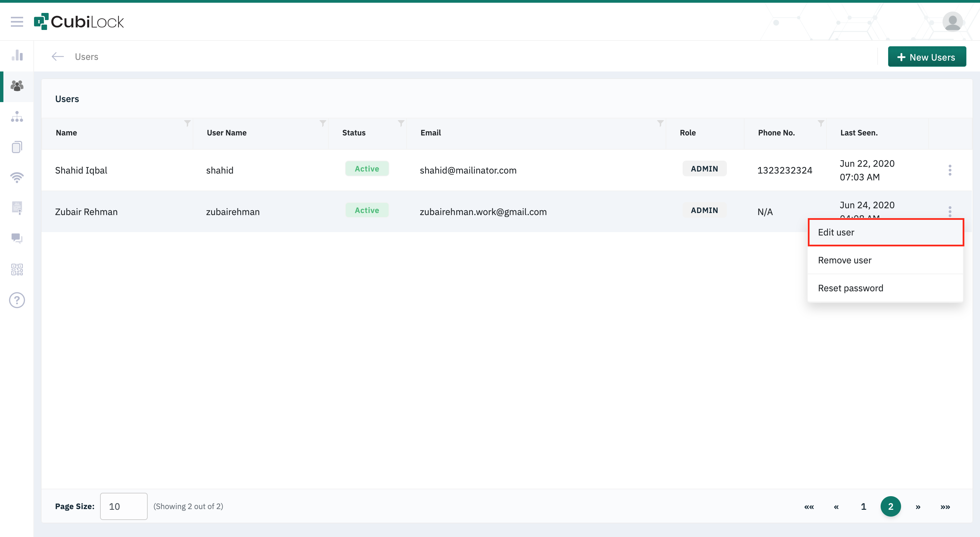Open Name column filter
Screen dimensions: 980x537
(187, 123)
